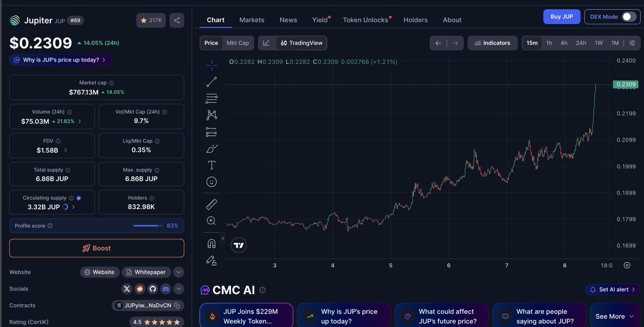Expand circulating supply details chevron

pos(74,207)
